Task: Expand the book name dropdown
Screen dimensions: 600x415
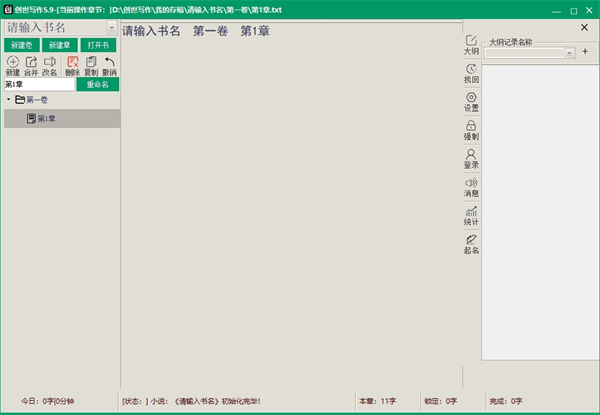Action: 112,27
